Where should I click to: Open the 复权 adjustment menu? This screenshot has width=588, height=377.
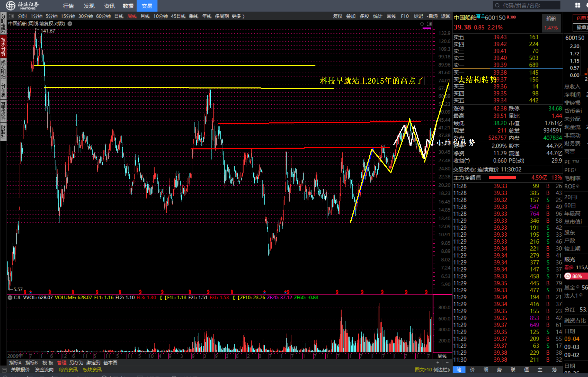[337, 16]
